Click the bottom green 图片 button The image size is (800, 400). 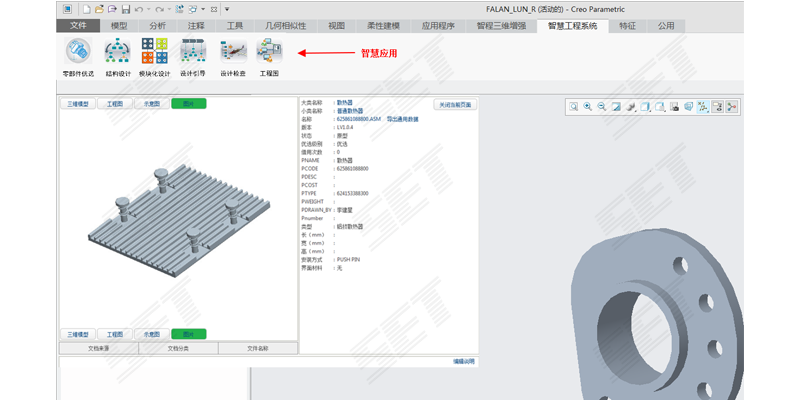pos(189,334)
